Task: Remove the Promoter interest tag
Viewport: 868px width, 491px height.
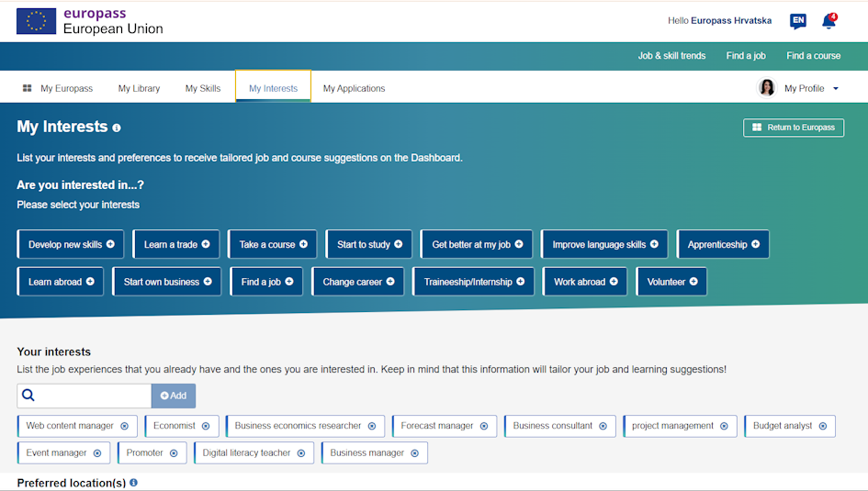Action: tap(174, 453)
